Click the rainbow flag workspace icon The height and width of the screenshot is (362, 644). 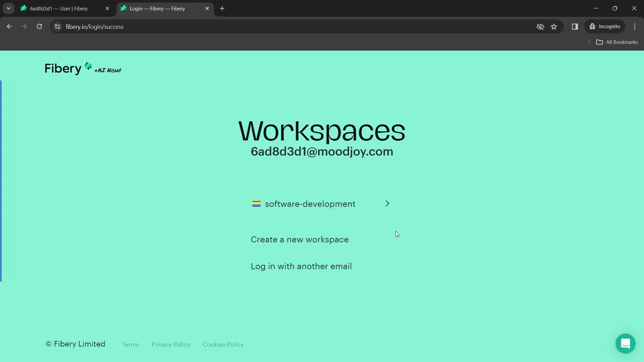click(256, 204)
